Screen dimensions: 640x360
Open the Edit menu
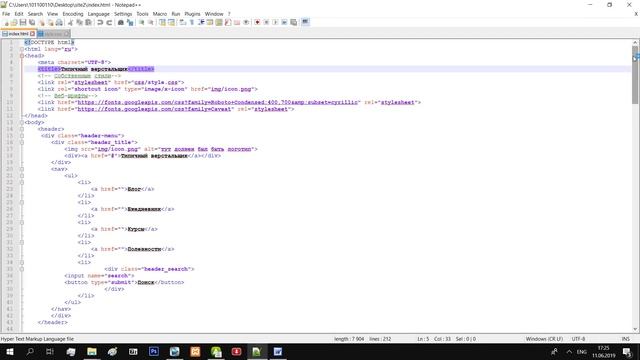[19, 14]
